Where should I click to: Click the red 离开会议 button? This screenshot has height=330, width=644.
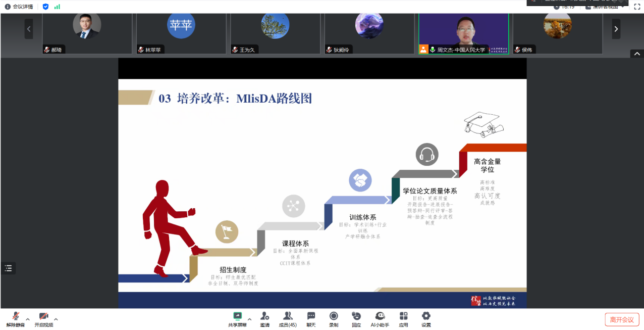coord(622,319)
